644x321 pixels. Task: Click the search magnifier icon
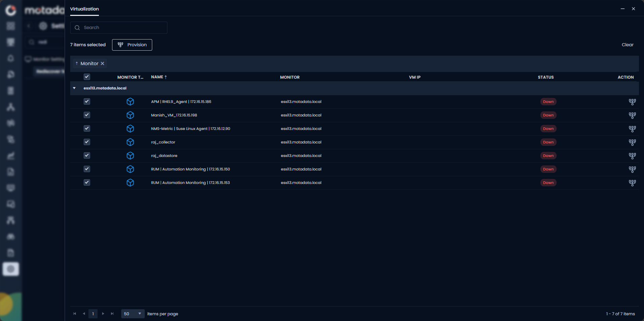tap(77, 28)
